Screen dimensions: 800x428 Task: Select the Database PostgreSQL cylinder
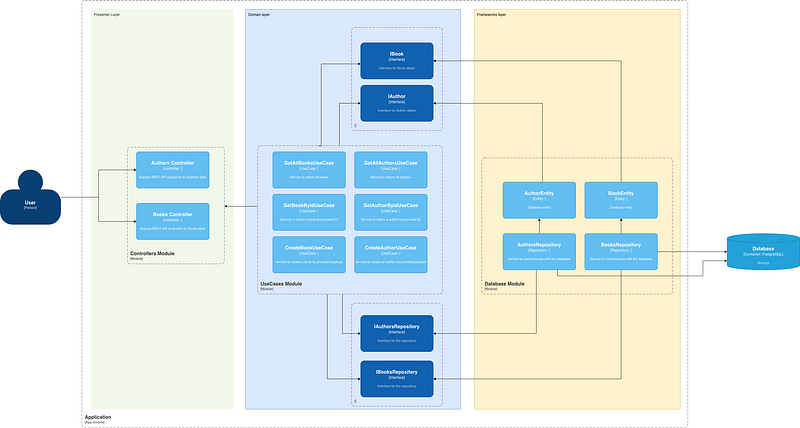pyautogui.click(x=763, y=251)
